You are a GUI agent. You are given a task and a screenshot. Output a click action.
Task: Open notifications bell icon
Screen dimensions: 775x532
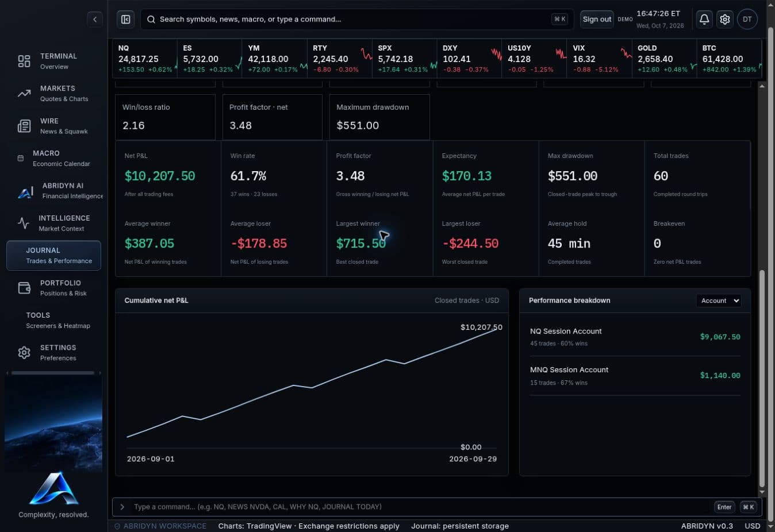(704, 19)
